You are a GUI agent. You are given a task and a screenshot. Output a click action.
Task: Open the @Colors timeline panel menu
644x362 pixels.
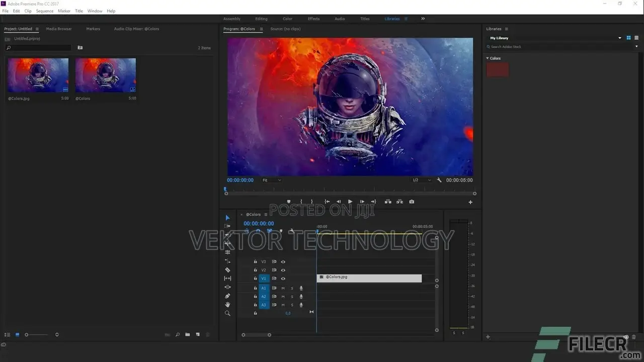pyautogui.click(x=266, y=215)
